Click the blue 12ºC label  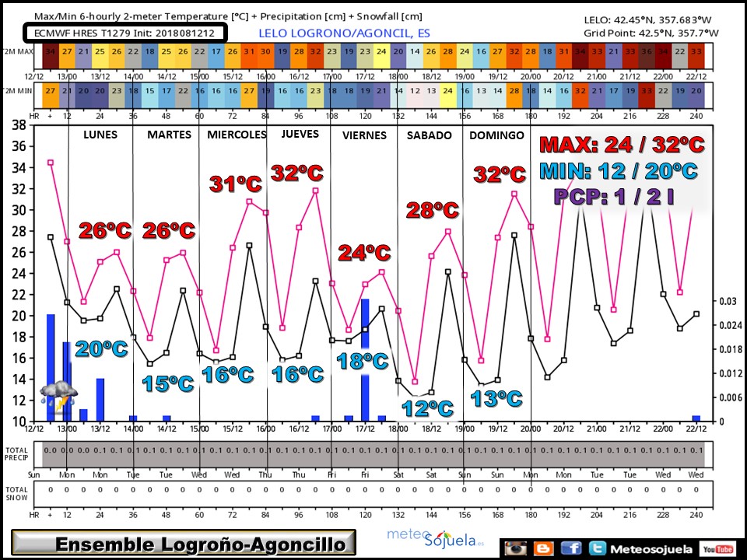point(427,408)
